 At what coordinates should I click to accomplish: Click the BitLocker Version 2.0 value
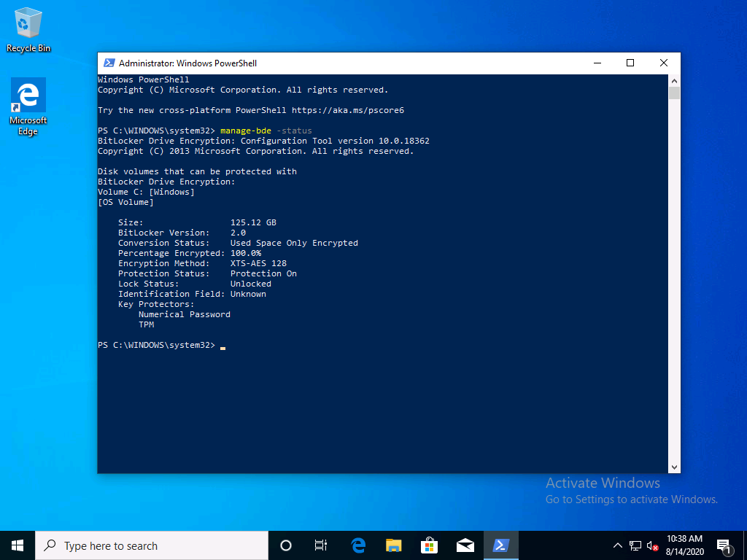pos(239,233)
